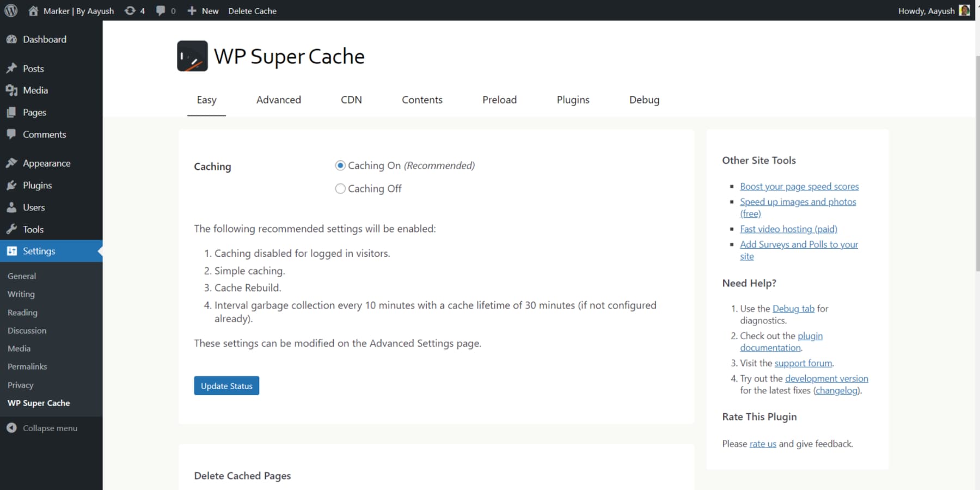
Task: Switch to the Advanced tab
Action: (278, 100)
